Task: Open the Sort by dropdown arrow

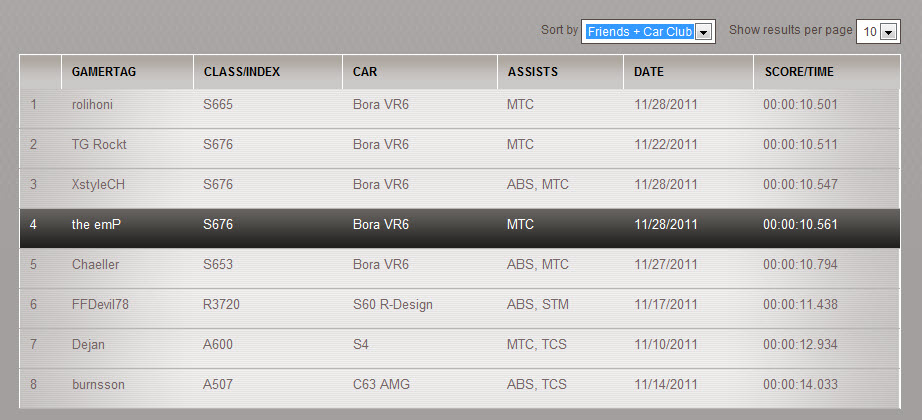Action: tap(704, 32)
